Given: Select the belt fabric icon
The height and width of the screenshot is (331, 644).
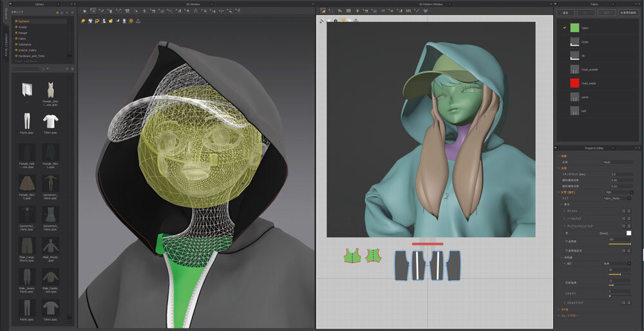Looking at the screenshot, I should click(x=574, y=110).
